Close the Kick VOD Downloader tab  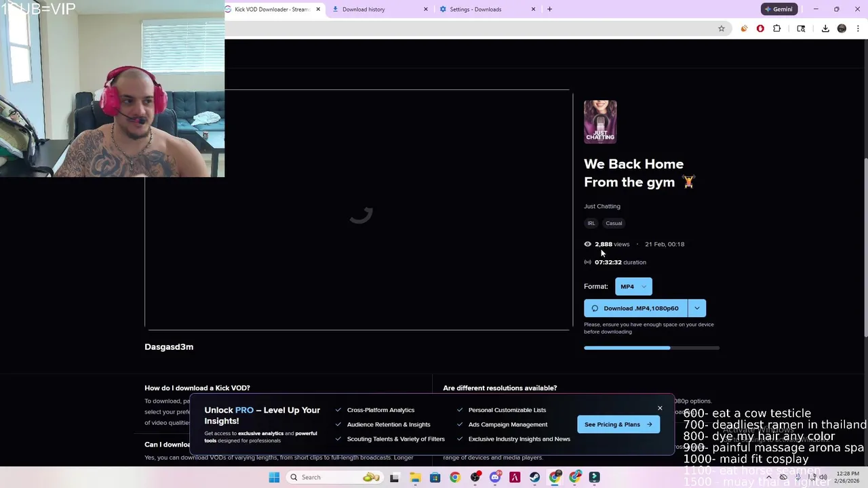coord(318,9)
